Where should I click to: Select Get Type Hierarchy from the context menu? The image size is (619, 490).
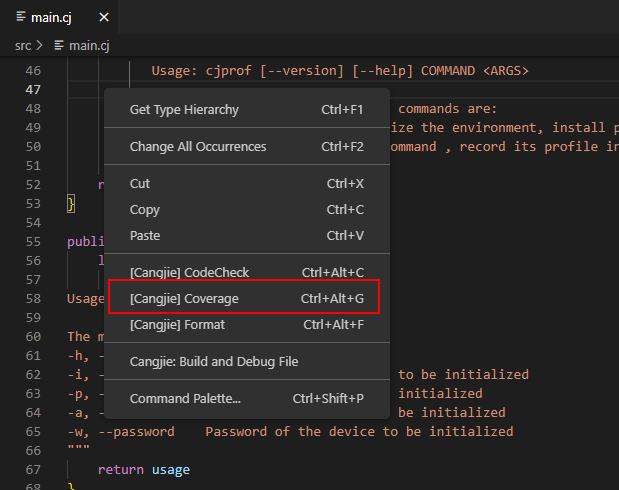click(x=184, y=109)
